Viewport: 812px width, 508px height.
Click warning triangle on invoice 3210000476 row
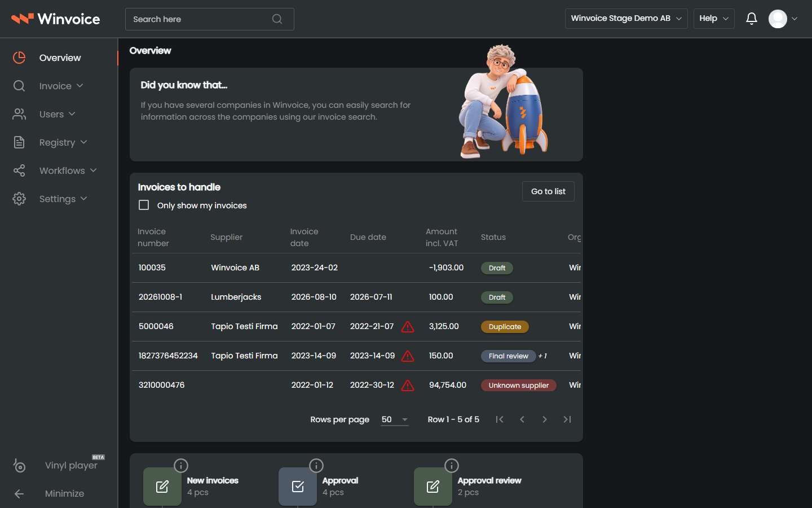408,386
